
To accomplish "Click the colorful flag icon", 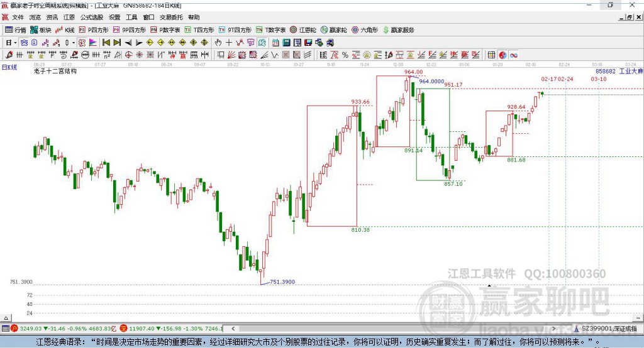I will click(93, 43).
